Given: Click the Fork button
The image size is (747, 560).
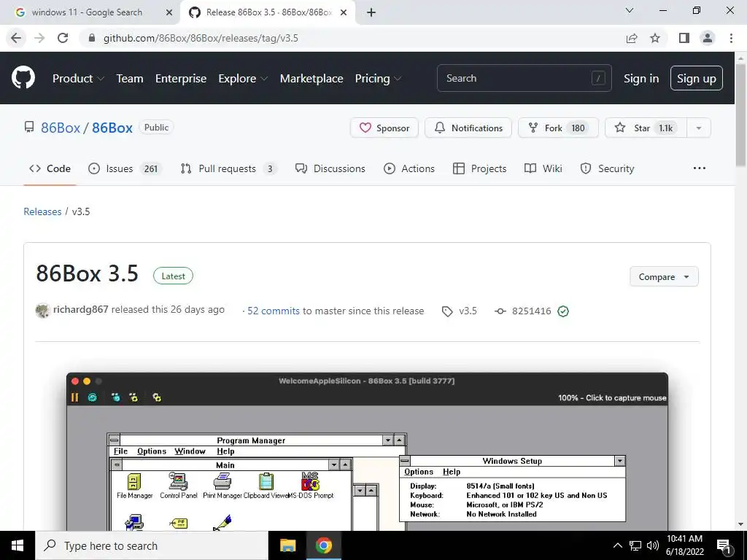Looking at the screenshot, I should (558, 128).
